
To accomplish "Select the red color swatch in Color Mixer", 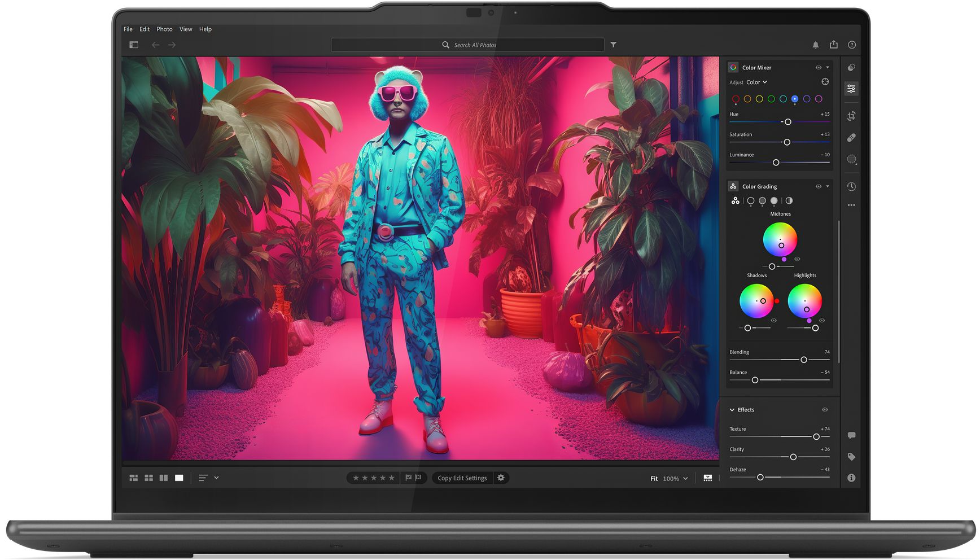I will [736, 99].
